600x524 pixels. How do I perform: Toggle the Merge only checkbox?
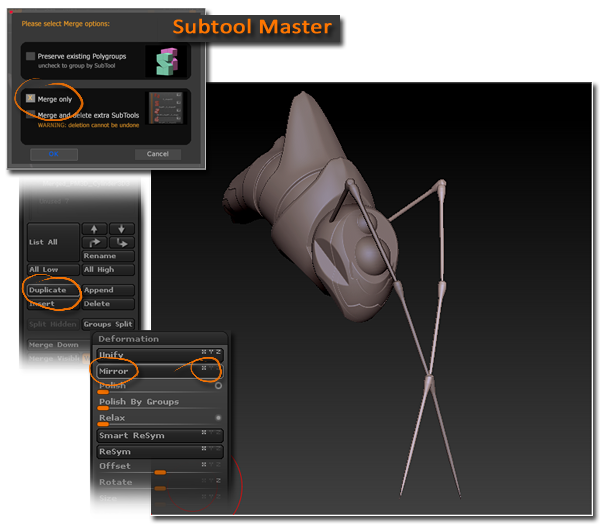(31, 98)
